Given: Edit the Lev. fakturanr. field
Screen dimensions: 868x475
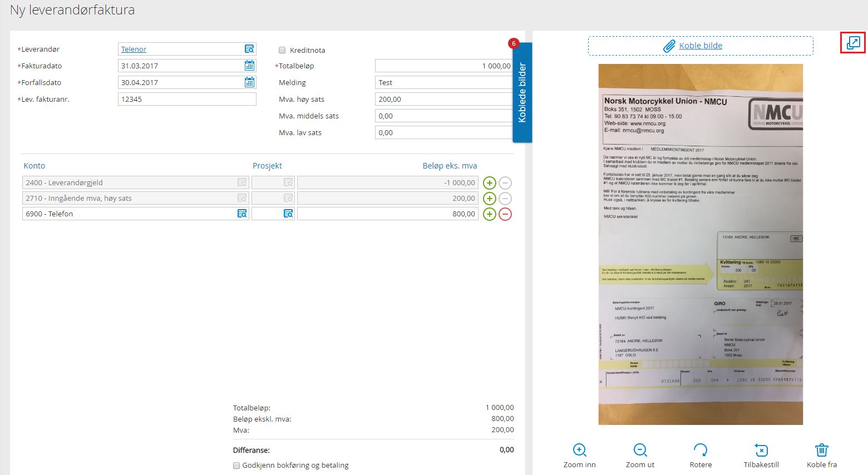Looking at the screenshot, I should pyautogui.click(x=187, y=99).
